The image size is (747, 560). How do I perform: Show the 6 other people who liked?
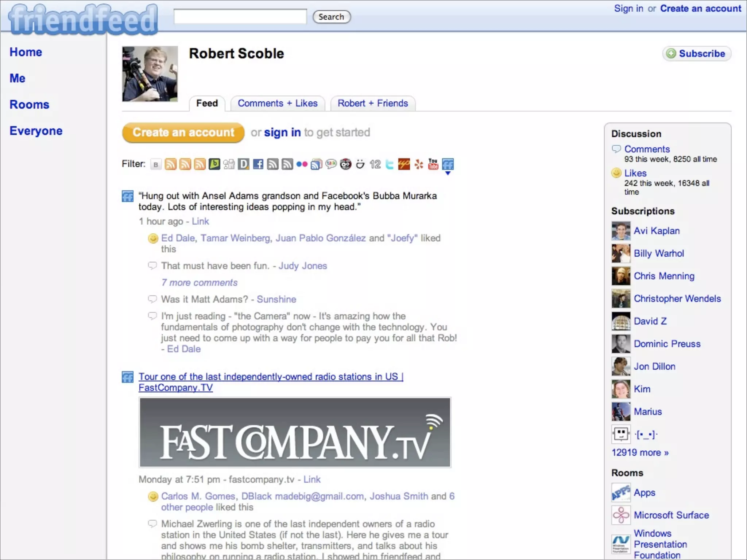pos(187,507)
